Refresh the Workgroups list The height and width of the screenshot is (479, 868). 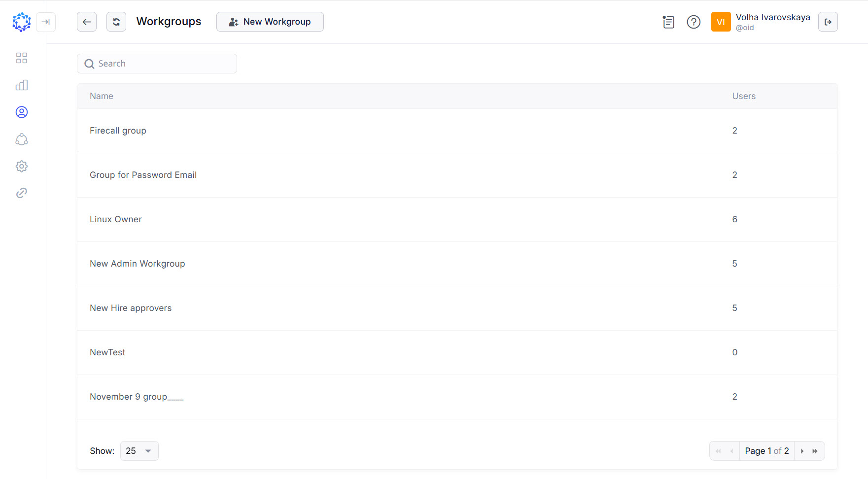point(116,22)
